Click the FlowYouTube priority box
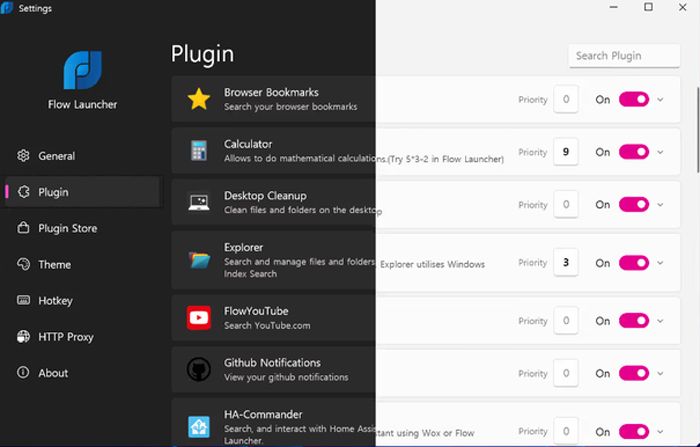This screenshot has width=700, height=447. (x=566, y=321)
